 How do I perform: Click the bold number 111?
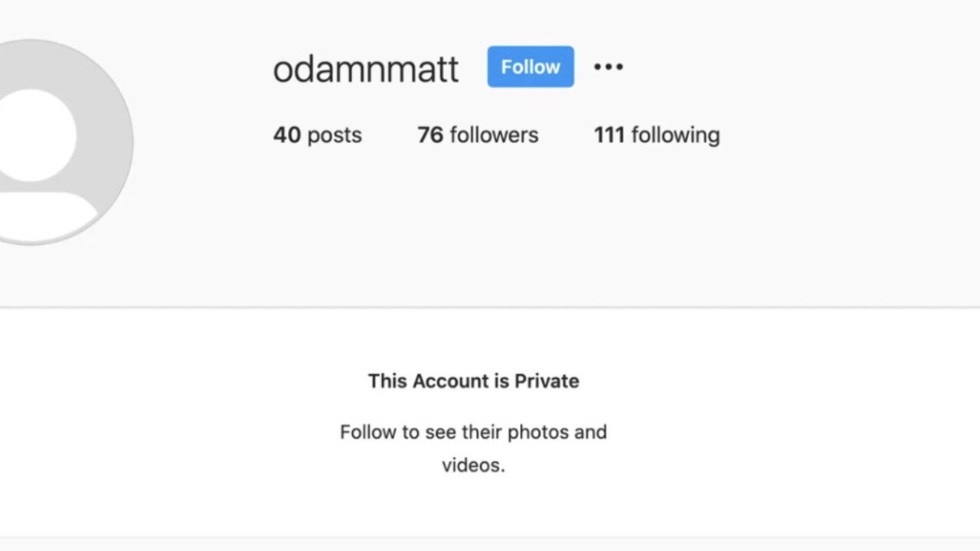click(x=609, y=135)
